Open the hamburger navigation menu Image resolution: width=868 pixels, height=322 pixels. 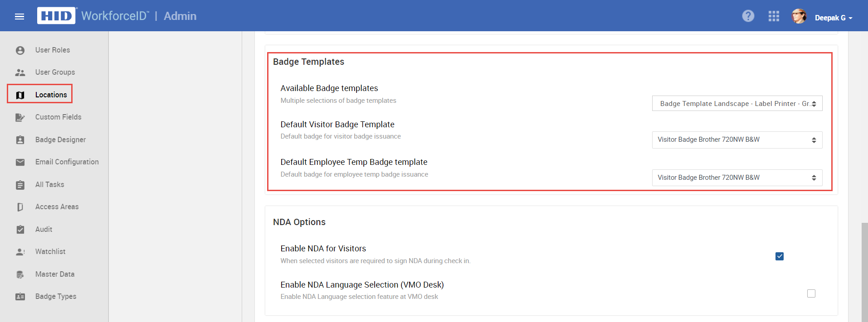pyautogui.click(x=20, y=16)
